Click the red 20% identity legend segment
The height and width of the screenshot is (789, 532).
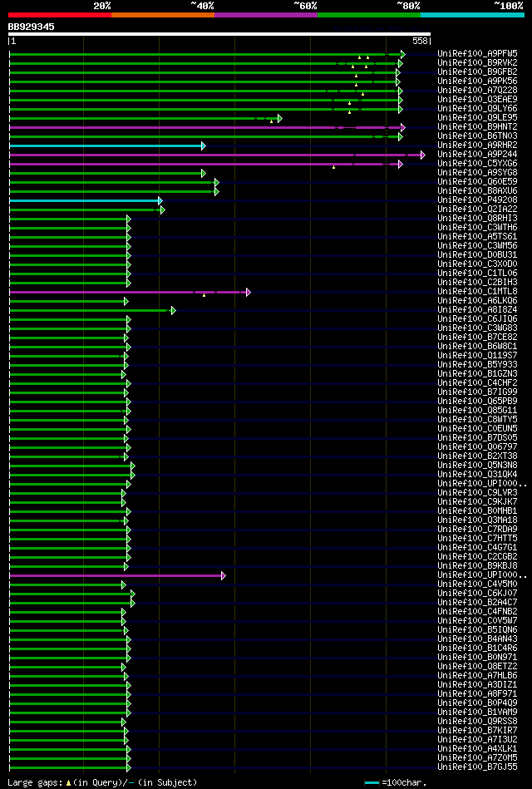pyautogui.click(x=59, y=15)
